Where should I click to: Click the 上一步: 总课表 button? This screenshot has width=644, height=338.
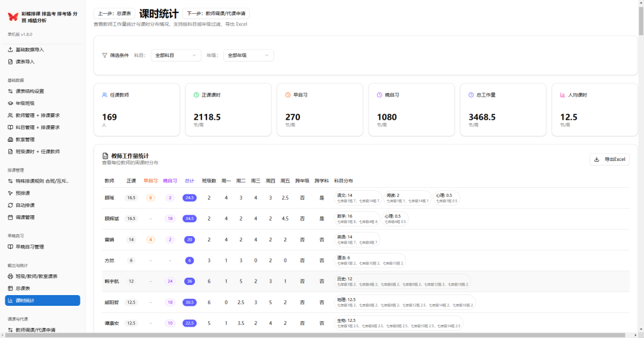point(114,14)
